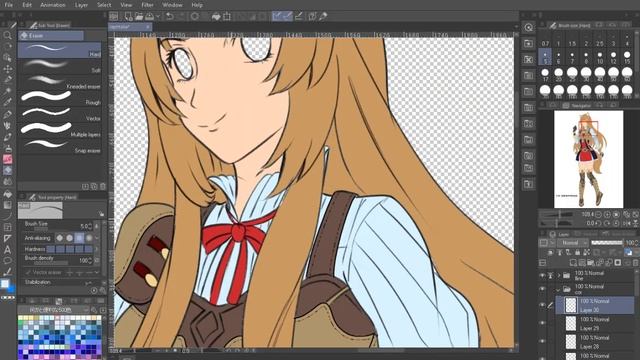Click the Scale/Rotate transform icon

227,16
